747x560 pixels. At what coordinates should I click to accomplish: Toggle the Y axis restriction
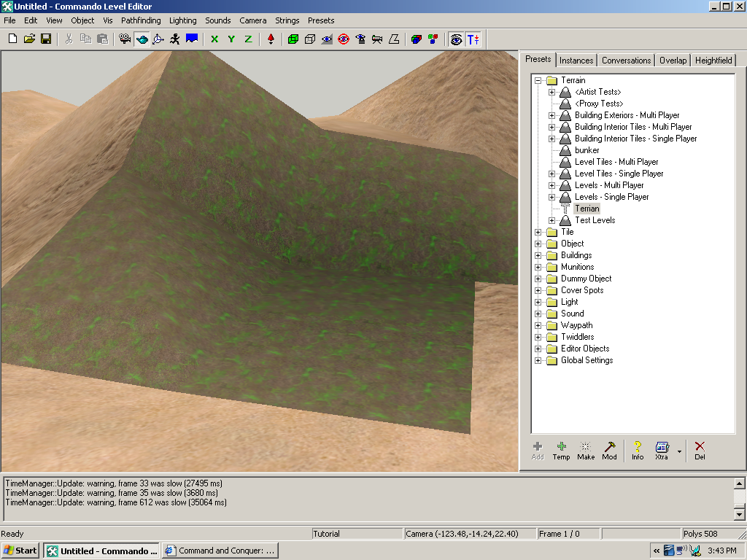pyautogui.click(x=231, y=39)
